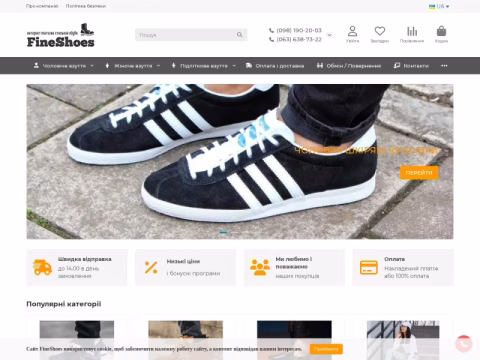The width and height of the screenshot is (480, 360).
Task: Open the About company link
Action: pyautogui.click(x=42, y=6)
